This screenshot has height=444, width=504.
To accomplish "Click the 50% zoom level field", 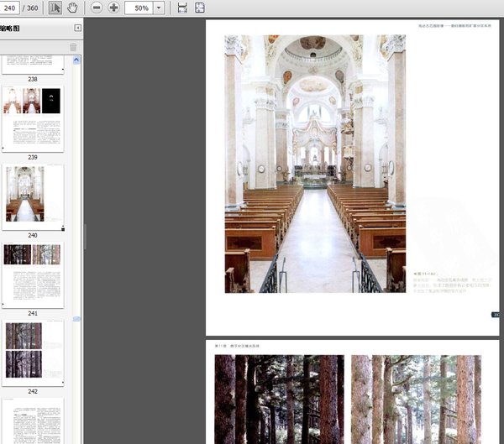I will (x=139, y=8).
